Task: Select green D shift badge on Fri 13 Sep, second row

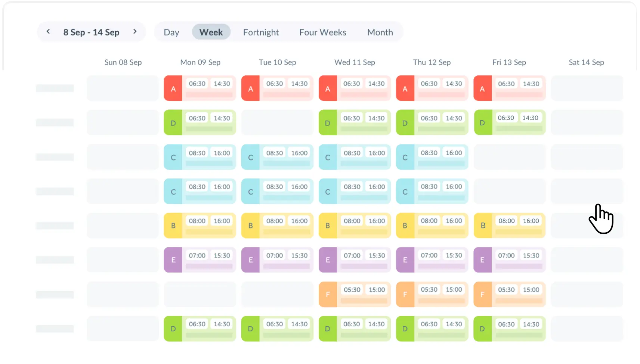Action: 482,122
